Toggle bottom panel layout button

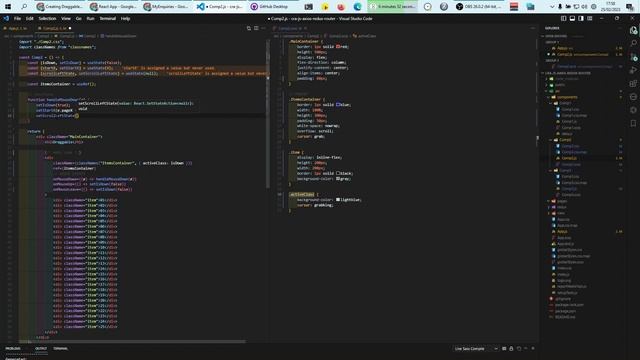tap(572, 18)
